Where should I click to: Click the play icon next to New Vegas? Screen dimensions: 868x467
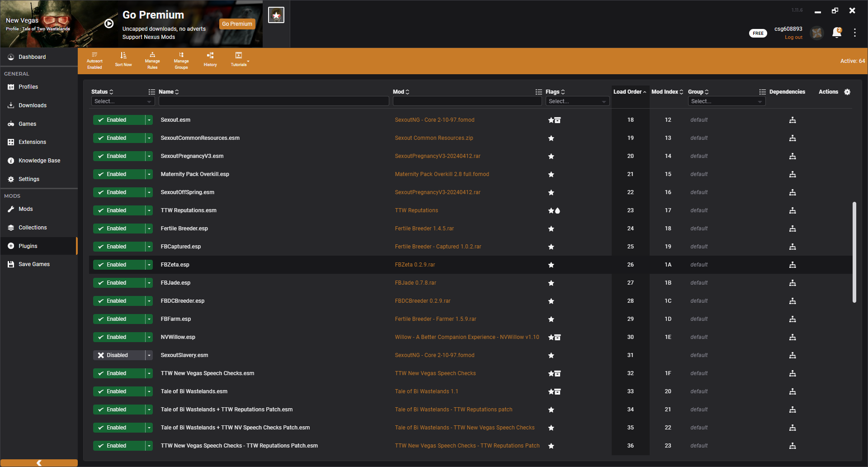tap(109, 24)
